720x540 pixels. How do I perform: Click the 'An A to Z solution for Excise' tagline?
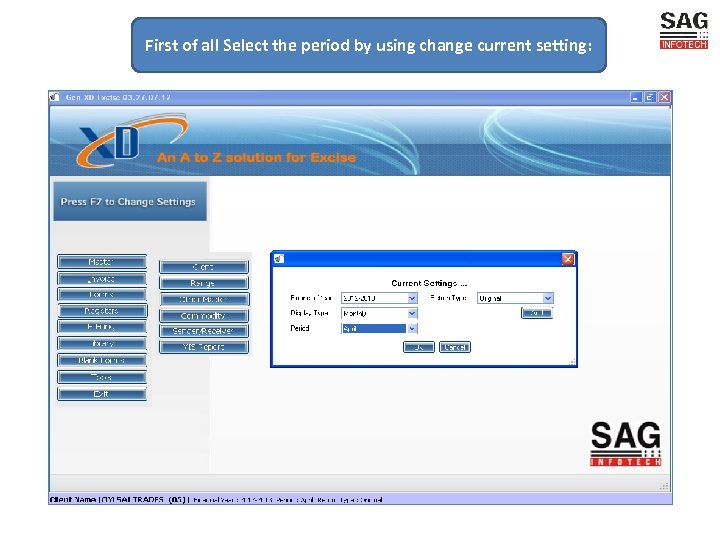click(256, 158)
